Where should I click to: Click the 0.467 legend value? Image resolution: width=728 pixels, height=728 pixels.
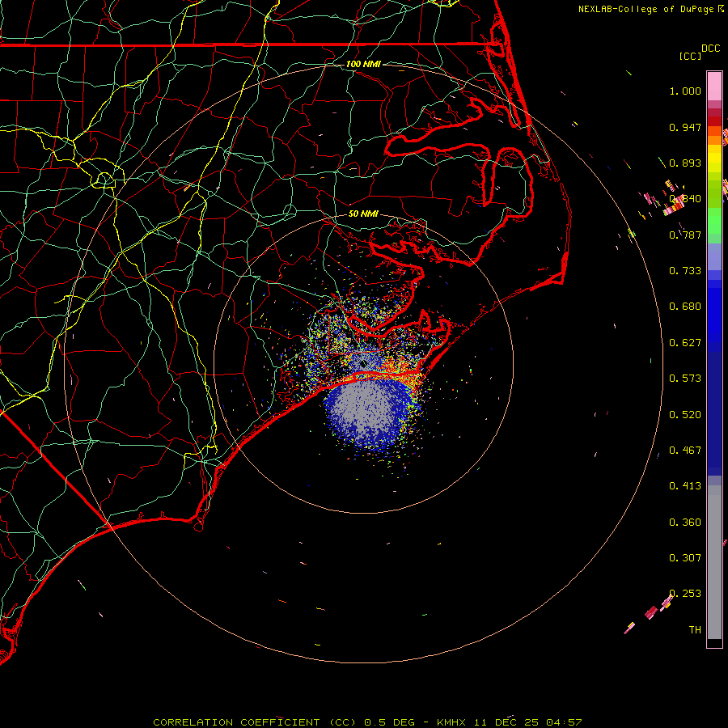point(685,451)
